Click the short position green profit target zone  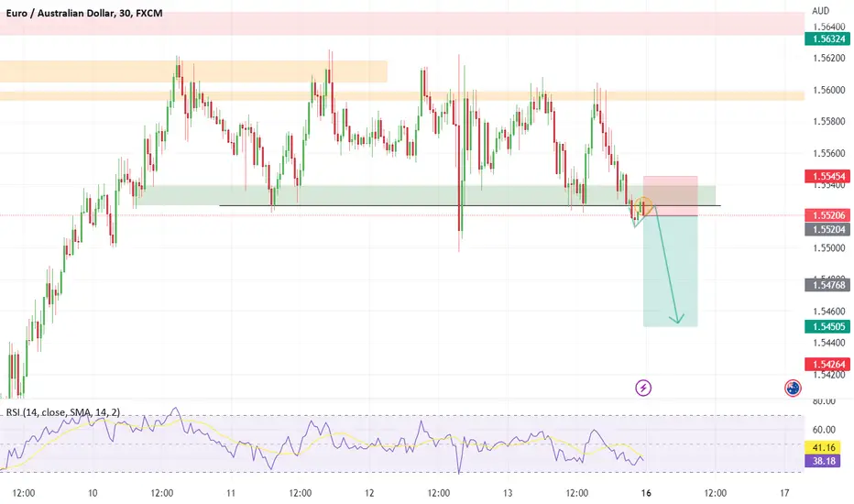coord(670,271)
